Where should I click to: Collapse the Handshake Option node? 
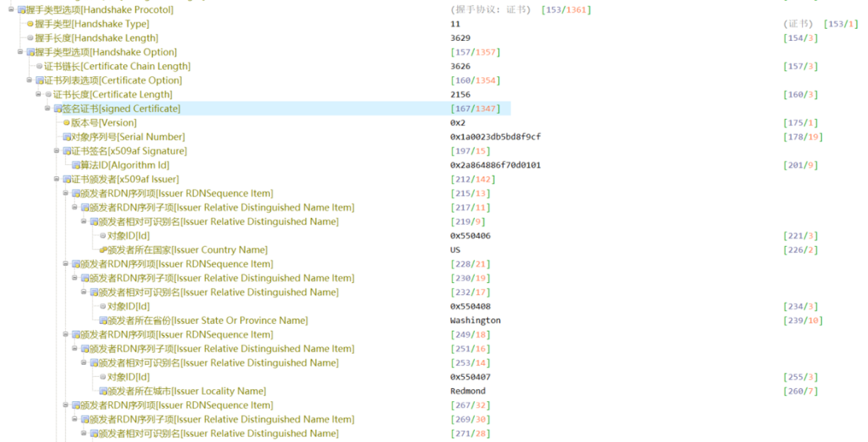pyautogui.click(x=20, y=52)
